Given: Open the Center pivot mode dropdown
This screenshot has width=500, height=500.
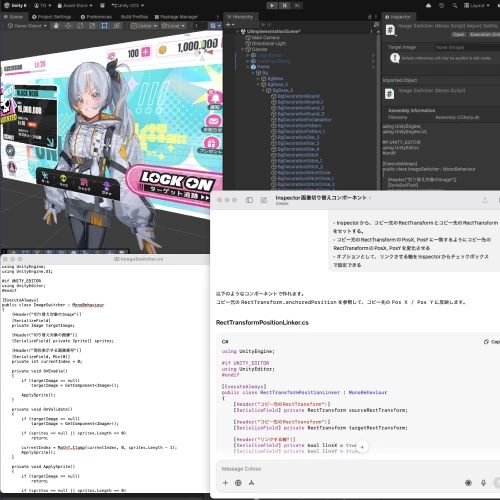Looking at the screenshot, I should click(144, 26).
